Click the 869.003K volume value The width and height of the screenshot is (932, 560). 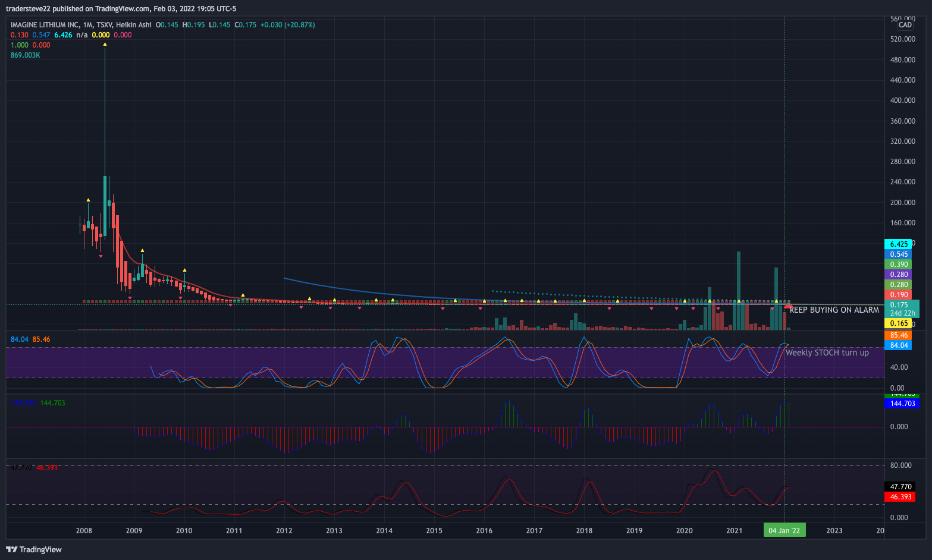click(x=26, y=55)
